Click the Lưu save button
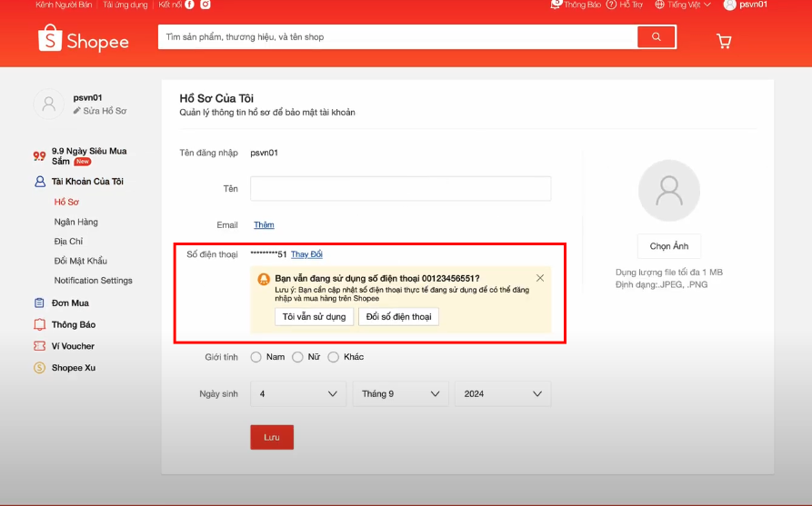The width and height of the screenshot is (812, 506). 272,437
